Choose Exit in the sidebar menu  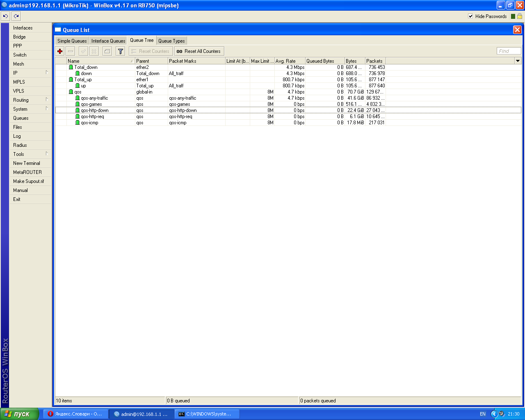pyautogui.click(x=31, y=199)
